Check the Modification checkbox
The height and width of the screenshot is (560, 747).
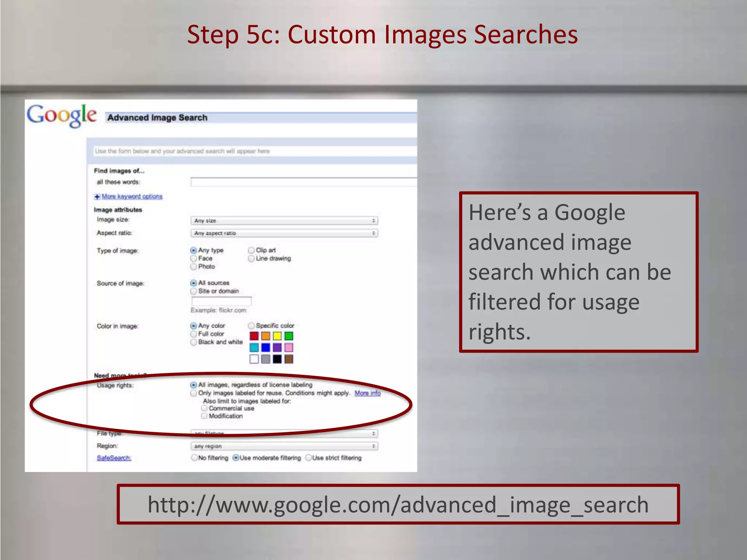pyautogui.click(x=204, y=416)
